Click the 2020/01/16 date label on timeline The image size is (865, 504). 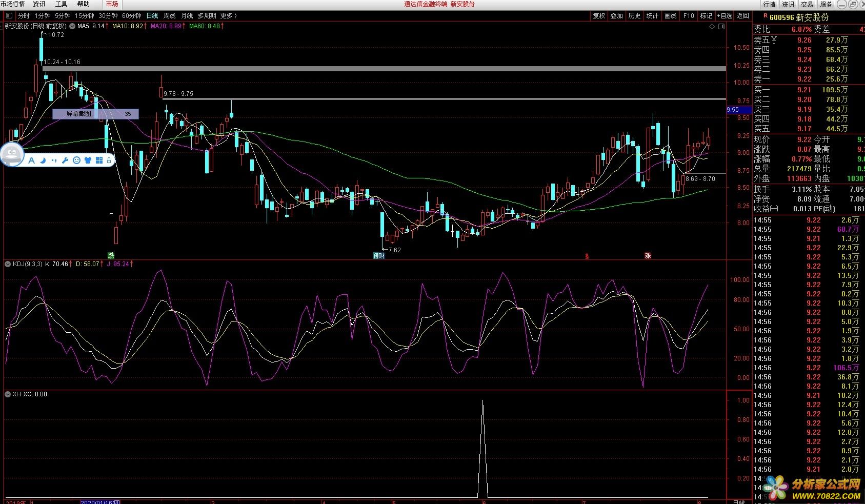coord(100,501)
